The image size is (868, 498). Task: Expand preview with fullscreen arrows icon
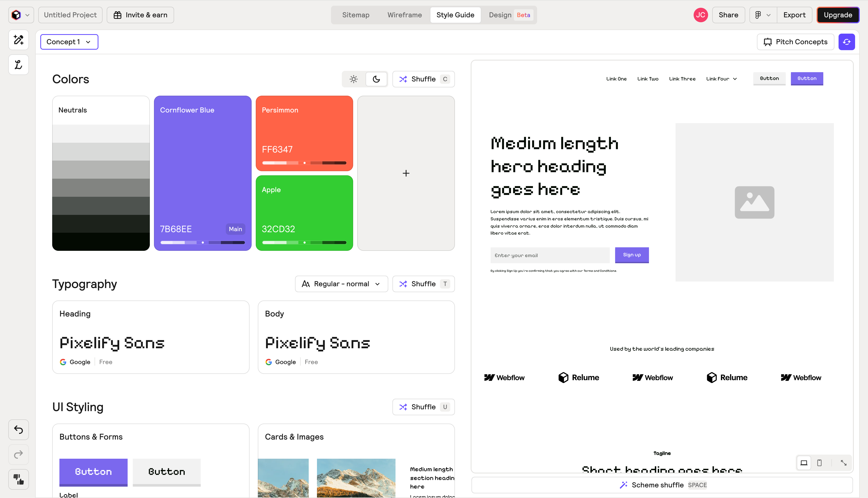[843, 463]
